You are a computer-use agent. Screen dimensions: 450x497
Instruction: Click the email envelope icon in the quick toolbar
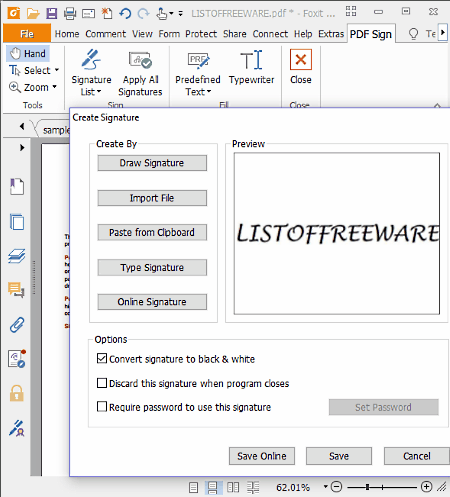[x=88, y=14]
